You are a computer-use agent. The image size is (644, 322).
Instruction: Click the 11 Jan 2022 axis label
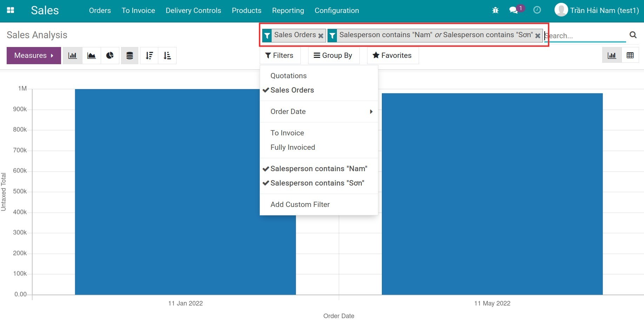coord(185,303)
